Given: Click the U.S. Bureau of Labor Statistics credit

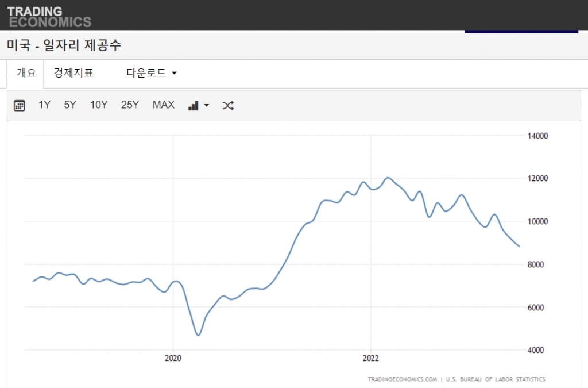Looking at the screenshot, I should click(496, 379).
